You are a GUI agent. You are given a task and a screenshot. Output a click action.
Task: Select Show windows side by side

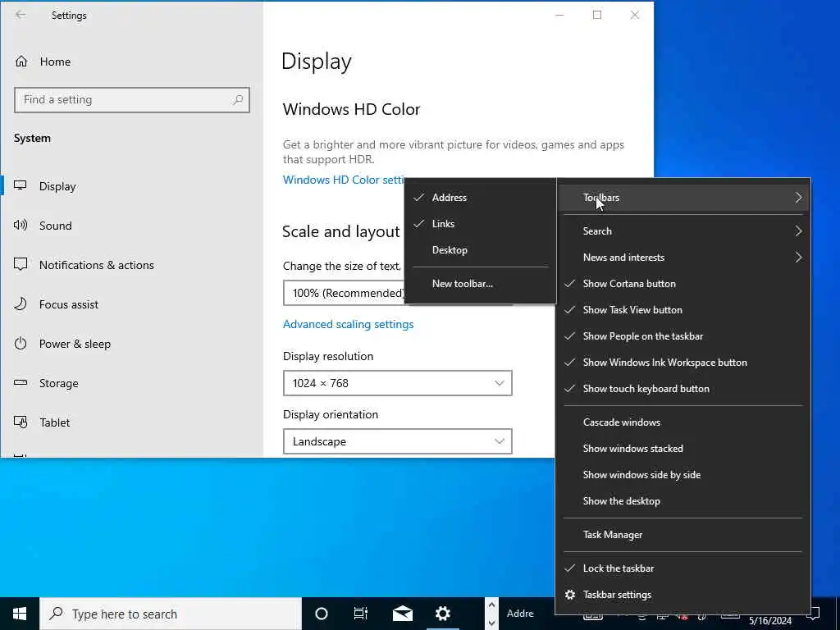pos(683,475)
